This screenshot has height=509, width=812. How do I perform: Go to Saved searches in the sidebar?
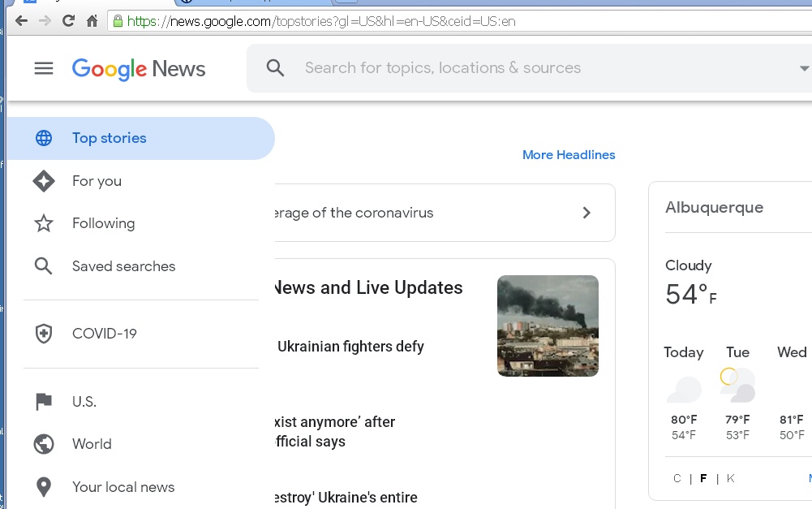(x=141, y=266)
